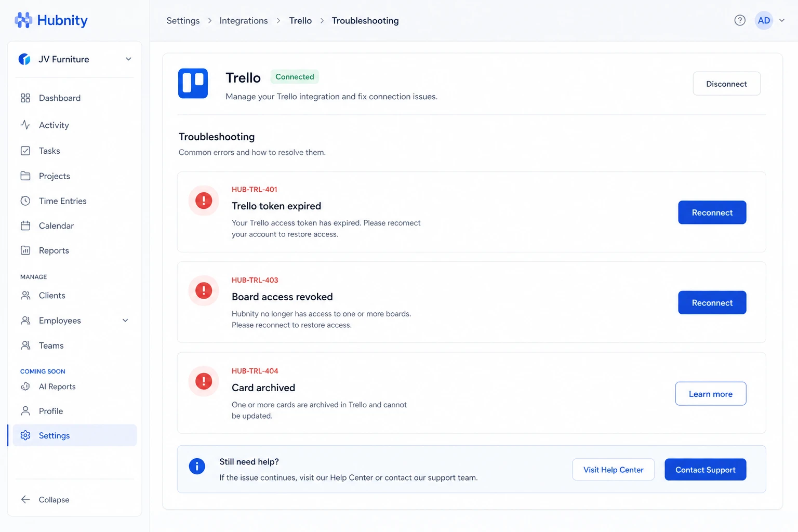The image size is (798, 532).
Task: Open help via question mark icon
Action: pyautogui.click(x=740, y=20)
